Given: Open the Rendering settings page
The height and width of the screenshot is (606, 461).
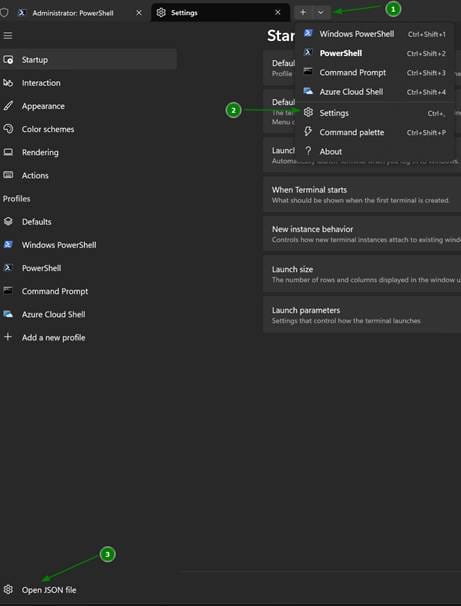Looking at the screenshot, I should (x=88, y=152).
